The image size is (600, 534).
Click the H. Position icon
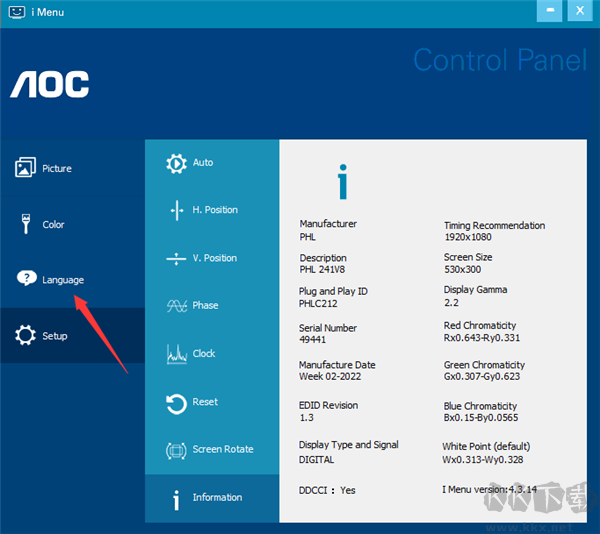point(176,210)
